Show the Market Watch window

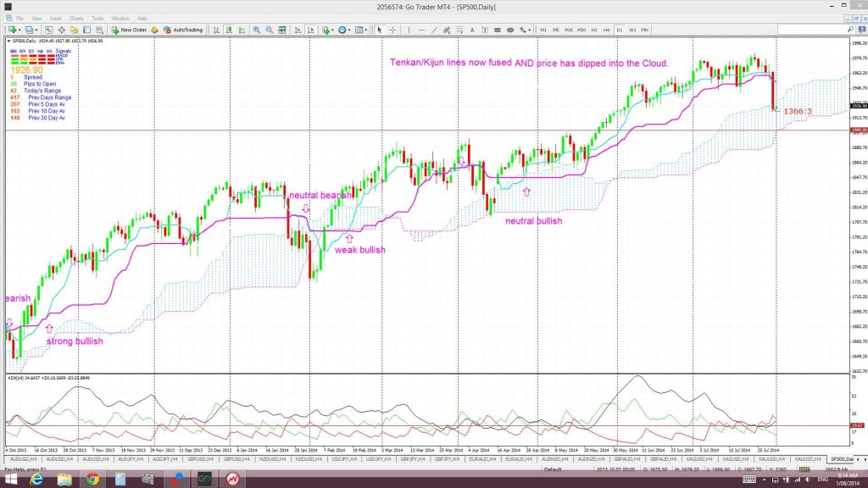coord(48,30)
